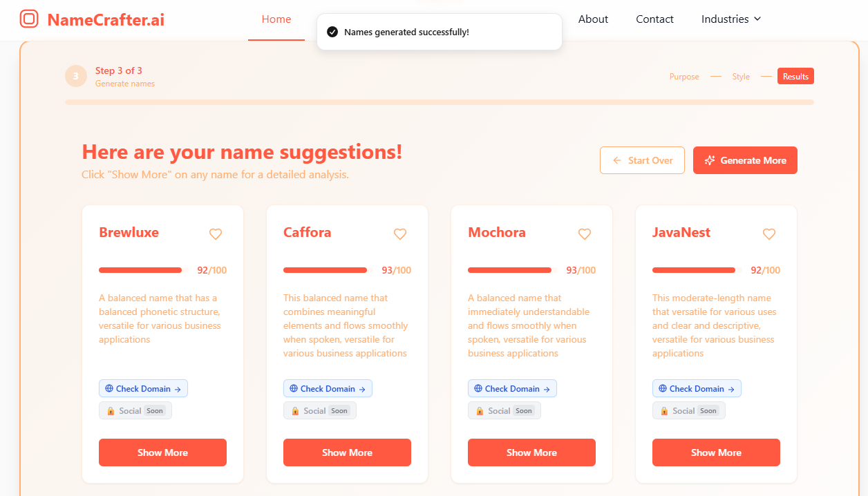
Task: Click the sparkle icon on Generate More
Action: pyautogui.click(x=710, y=160)
